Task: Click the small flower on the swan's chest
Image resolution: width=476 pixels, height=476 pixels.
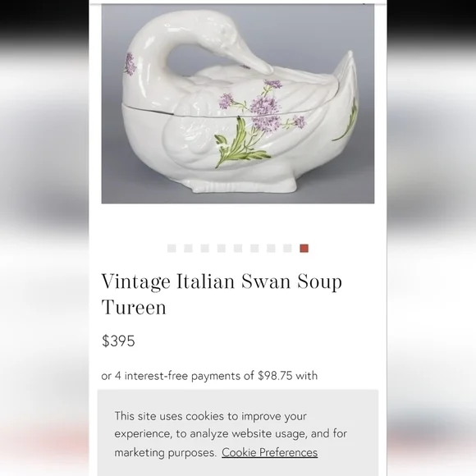Action: pos(130,64)
